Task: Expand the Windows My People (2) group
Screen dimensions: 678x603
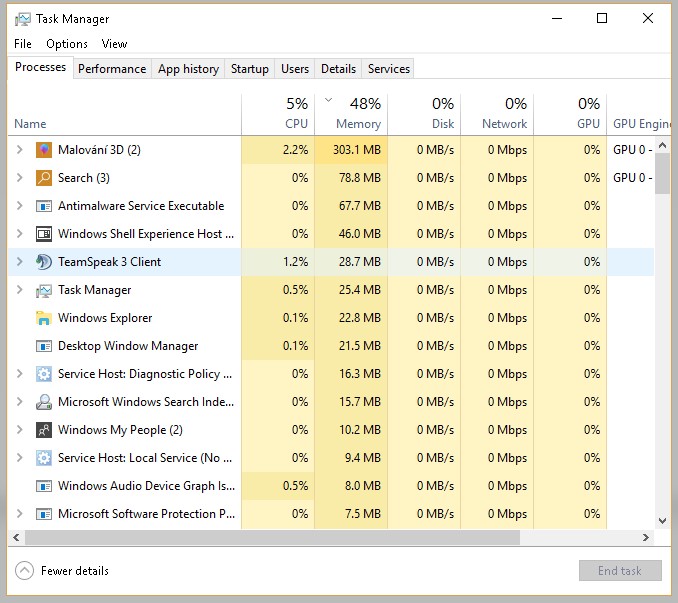Action: (x=19, y=430)
